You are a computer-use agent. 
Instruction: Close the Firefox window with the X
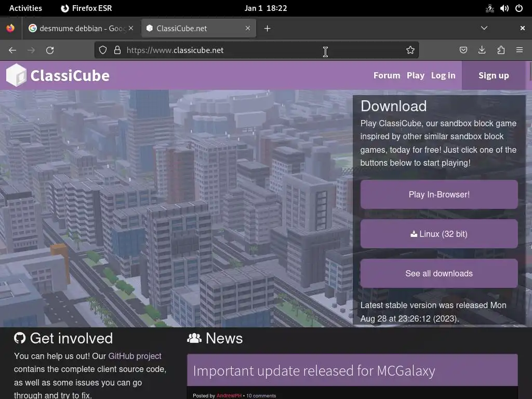coord(523,28)
